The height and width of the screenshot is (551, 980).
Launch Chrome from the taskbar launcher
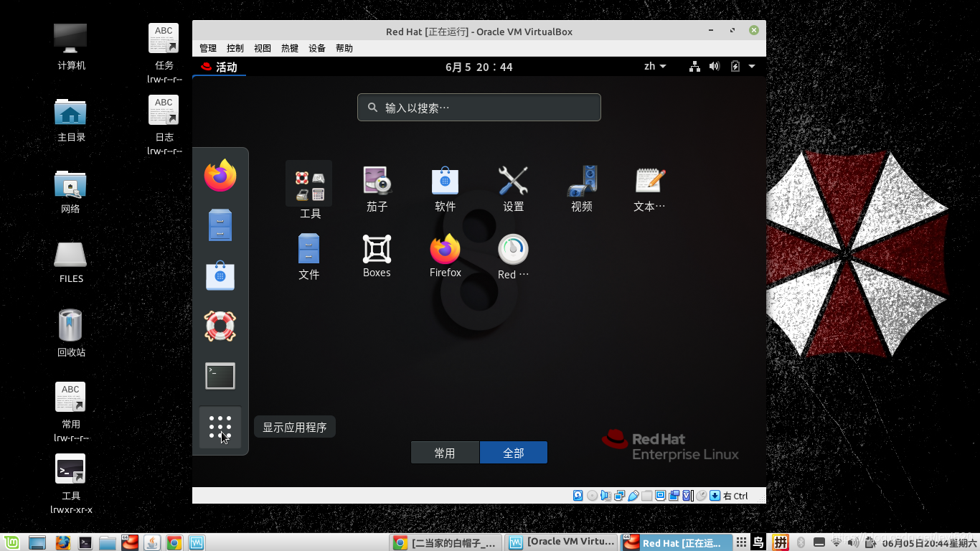coord(174,542)
